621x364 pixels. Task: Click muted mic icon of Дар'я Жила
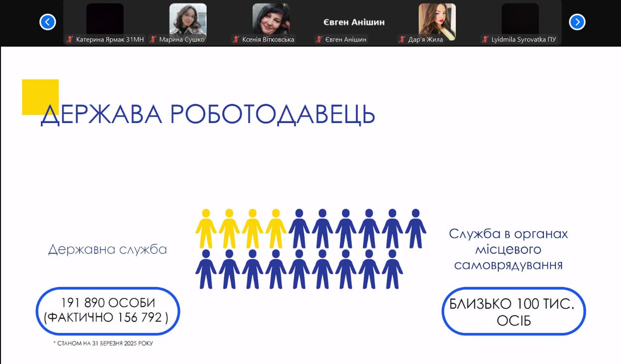click(402, 39)
